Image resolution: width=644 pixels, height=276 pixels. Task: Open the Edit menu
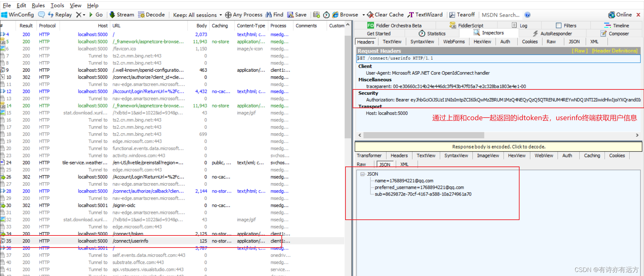click(x=21, y=5)
